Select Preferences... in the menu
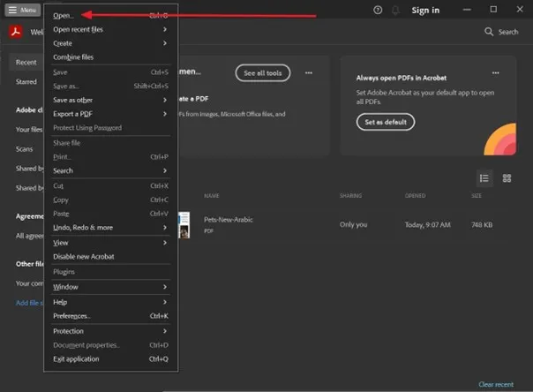The image size is (533, 392). [x=71, y=315]
